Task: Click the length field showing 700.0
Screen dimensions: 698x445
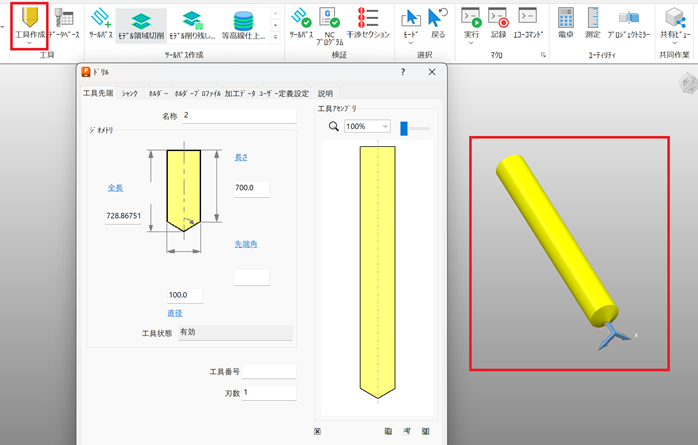Action: point(252,188)
